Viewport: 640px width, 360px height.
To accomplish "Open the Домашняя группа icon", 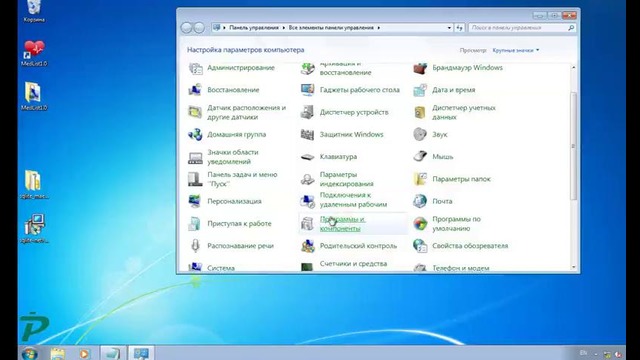I will (195, 134).
